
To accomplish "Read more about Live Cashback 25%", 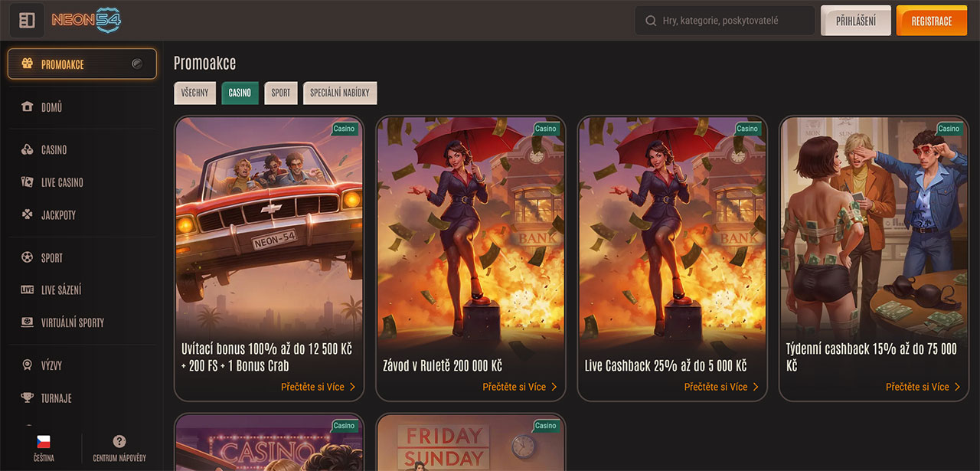I will (722, 387).
